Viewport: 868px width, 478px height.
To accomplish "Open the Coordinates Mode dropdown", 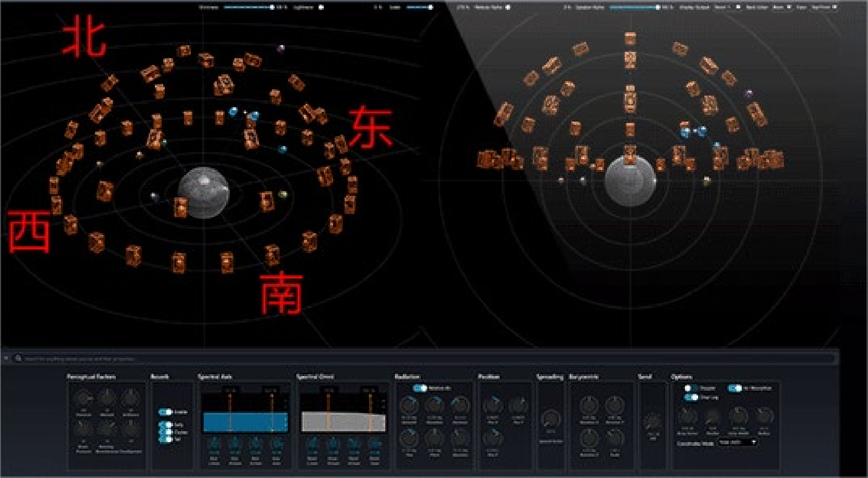I will pyautogui.click(x=738, y=443).
